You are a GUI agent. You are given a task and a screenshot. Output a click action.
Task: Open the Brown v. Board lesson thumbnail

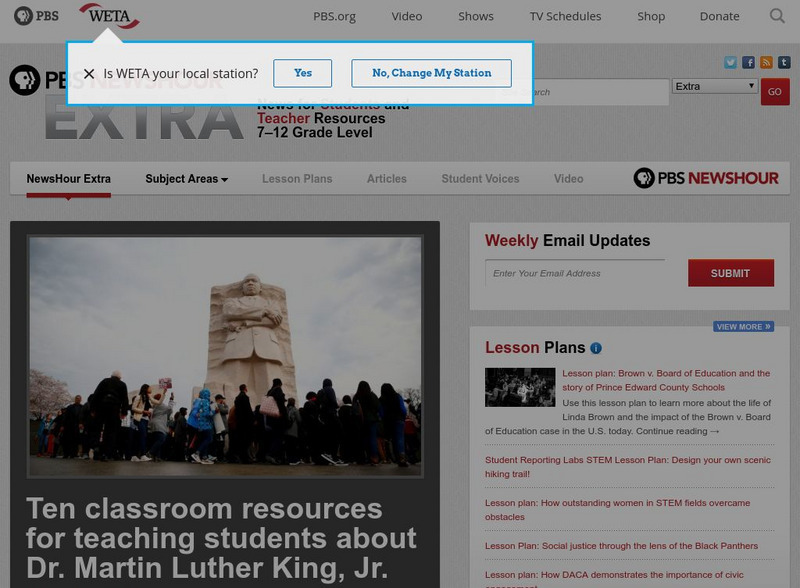520,387
